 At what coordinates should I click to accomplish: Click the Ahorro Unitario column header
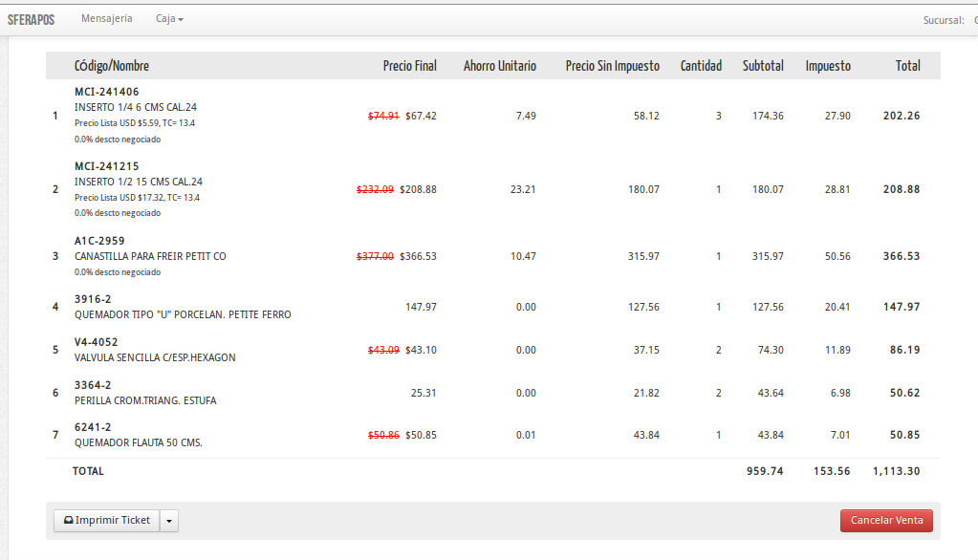point(499,66)
